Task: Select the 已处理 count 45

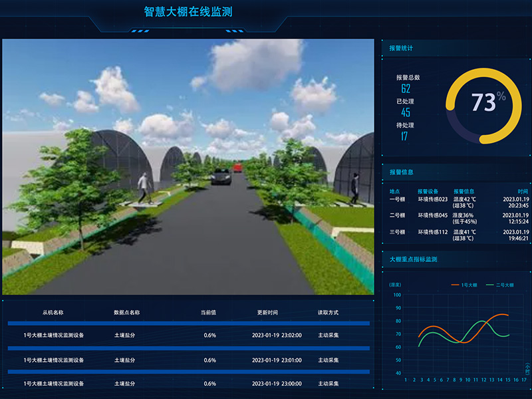Action: (x=406, y=112)
